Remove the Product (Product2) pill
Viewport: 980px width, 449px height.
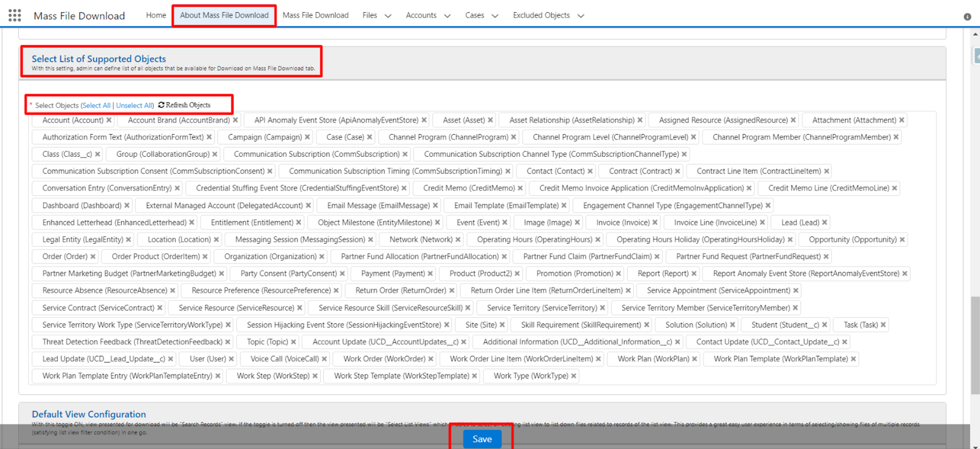(x=517, y=274)
